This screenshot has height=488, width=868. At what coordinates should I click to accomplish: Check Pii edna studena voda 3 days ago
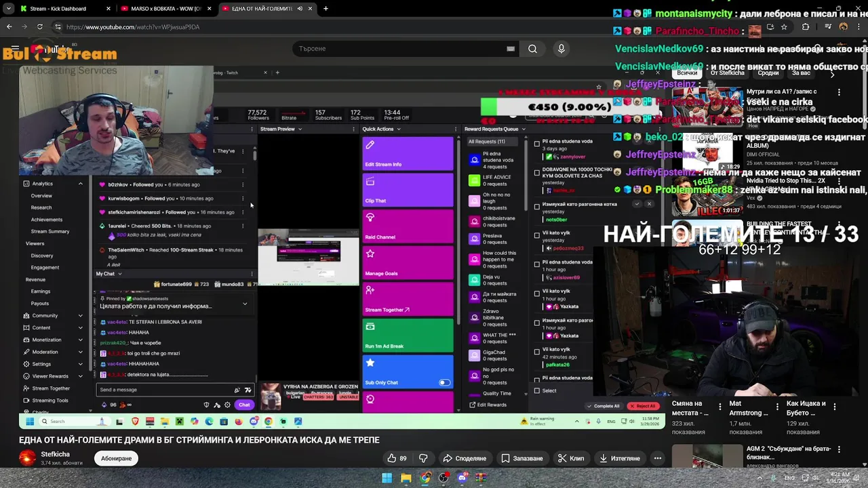click(537, 144)
